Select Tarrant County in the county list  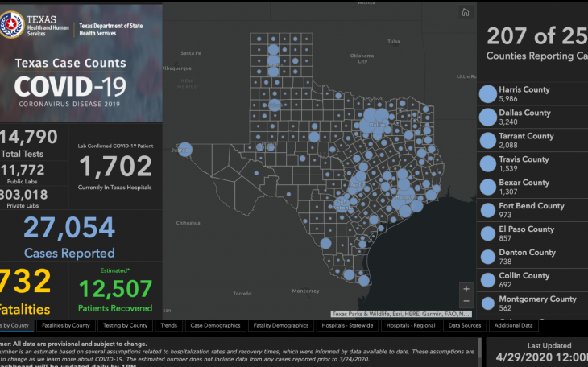(x=526, y=141)
